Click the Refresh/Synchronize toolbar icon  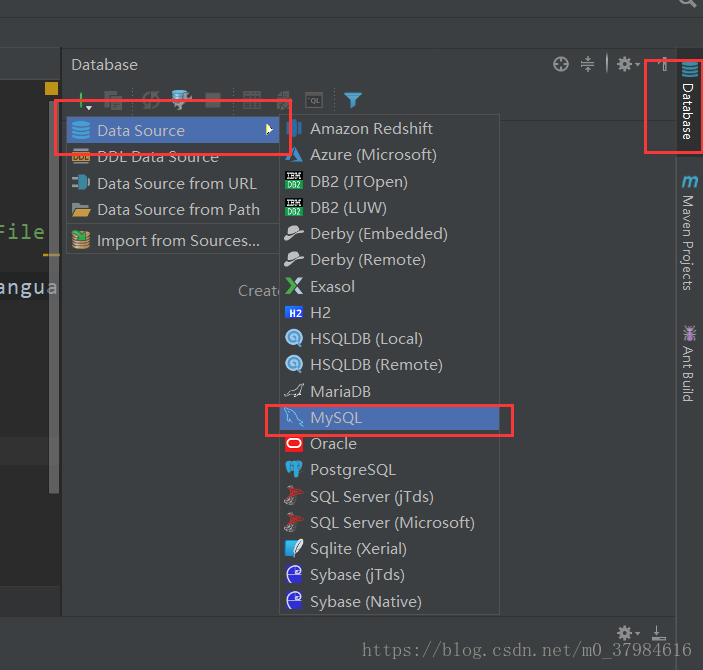tap(151, 100)
